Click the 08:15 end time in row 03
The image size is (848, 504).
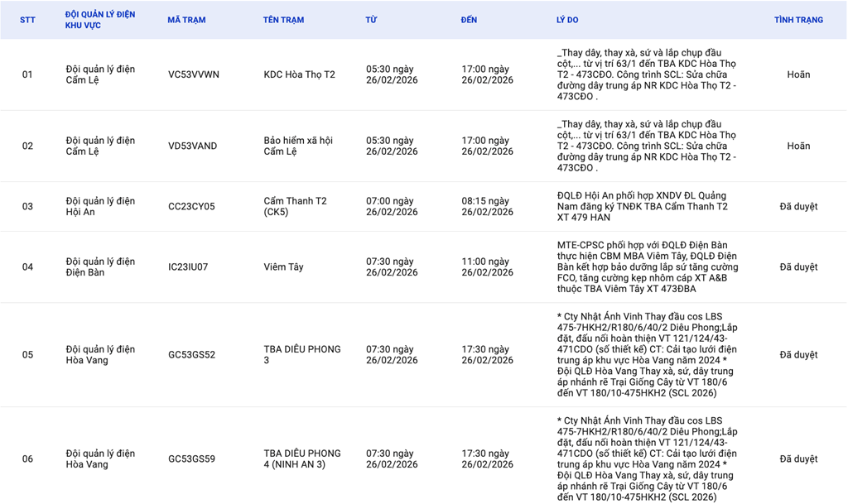[x=487, y=206]
